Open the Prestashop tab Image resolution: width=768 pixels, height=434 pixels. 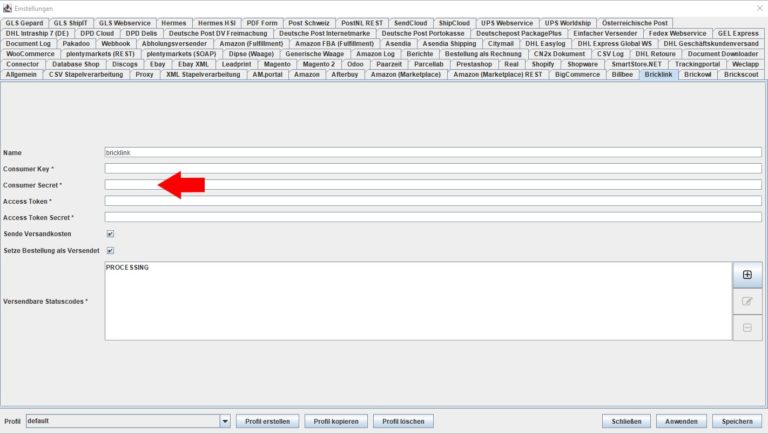[x=474, y=64]
